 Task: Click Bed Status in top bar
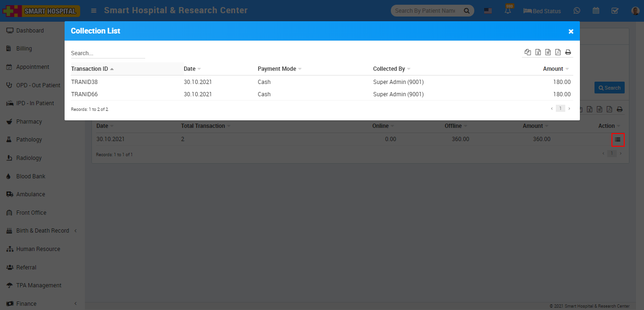[x=542, y=11]
